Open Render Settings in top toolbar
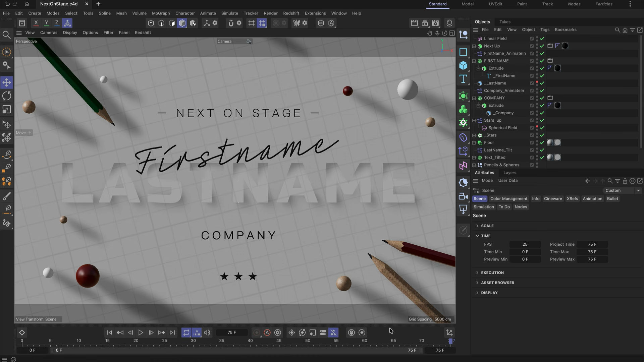Image resolution: width=644 pixels, height=362 pixels. click(435, 23)
